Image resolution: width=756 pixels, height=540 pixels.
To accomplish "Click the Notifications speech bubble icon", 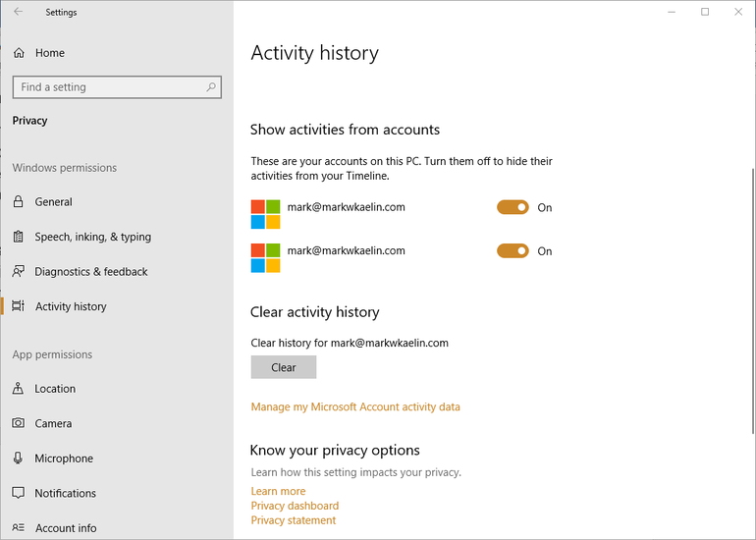I will pos(19,493).
